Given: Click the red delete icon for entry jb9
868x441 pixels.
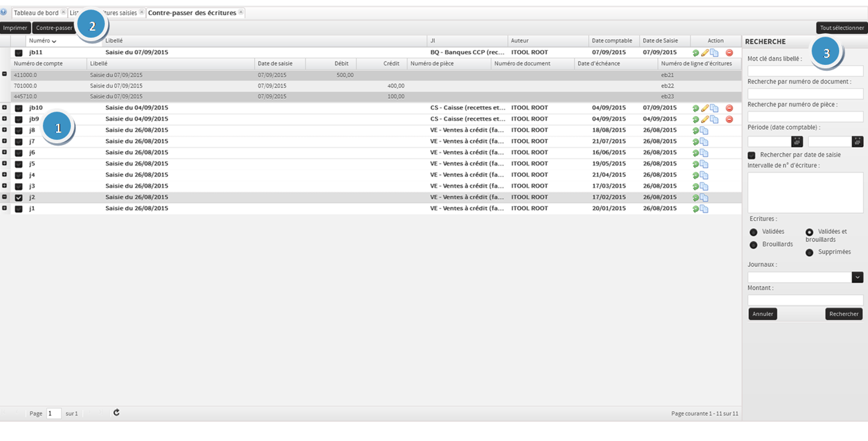Looking at the screenshot, I should 729,119.
